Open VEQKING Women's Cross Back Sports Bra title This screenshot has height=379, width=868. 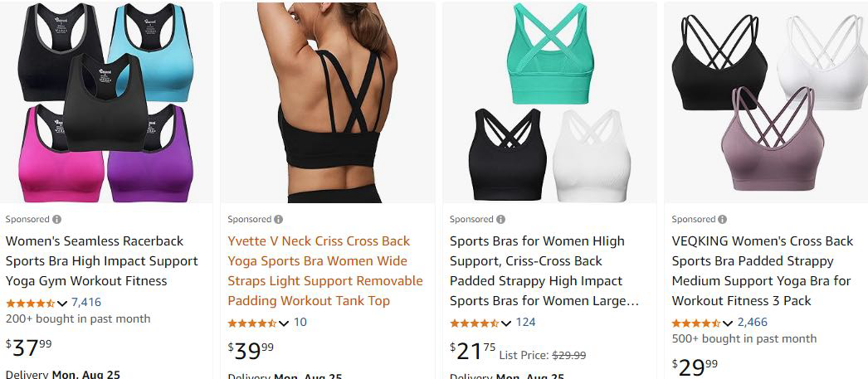(x=763, y=271)
